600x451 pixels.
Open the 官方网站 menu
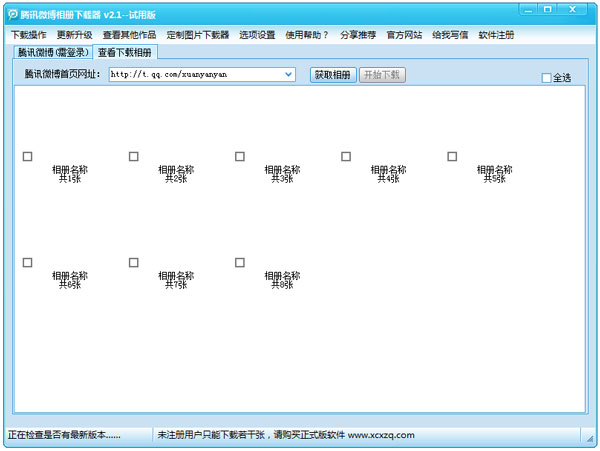coord(404,35)
